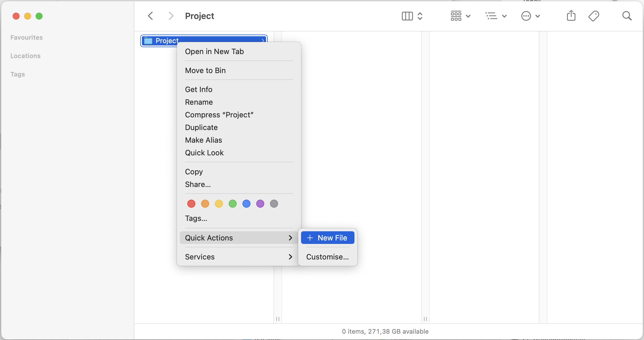Click Tags in the left sidebar
Screen dimensions: 644x340
17,74
